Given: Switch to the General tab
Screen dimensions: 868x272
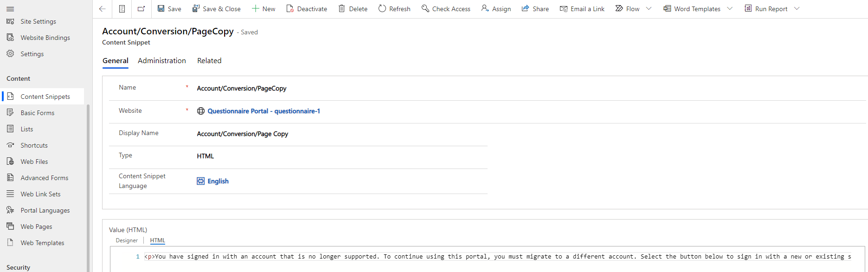Looking at the screenshot, I should pos(116,61).
